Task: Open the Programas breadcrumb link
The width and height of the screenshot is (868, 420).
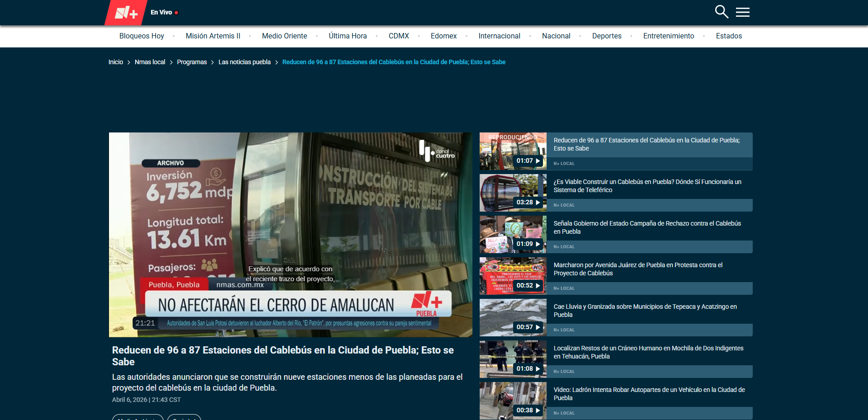Action: point(192,62)
